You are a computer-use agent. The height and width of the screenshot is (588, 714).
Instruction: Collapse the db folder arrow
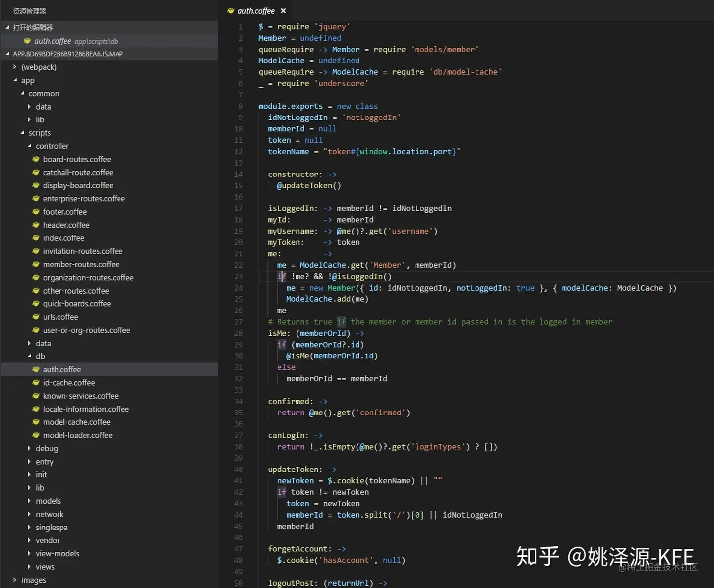click(29, 356)
